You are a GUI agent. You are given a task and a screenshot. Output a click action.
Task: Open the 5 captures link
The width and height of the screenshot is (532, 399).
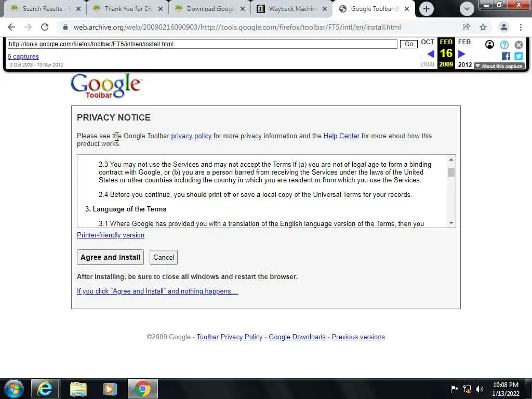click(x=23, y=56)
